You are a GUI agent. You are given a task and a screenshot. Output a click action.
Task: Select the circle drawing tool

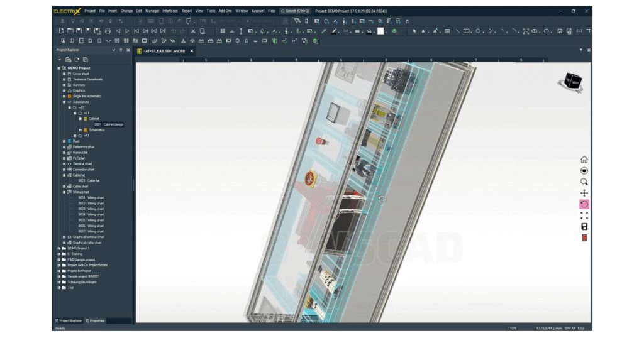point(478,31)
